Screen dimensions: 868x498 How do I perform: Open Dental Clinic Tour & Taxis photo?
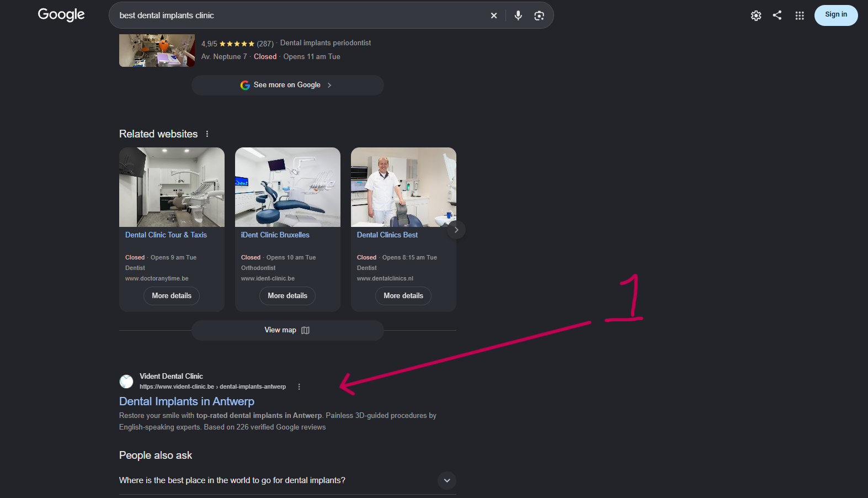tap(172, 187)
